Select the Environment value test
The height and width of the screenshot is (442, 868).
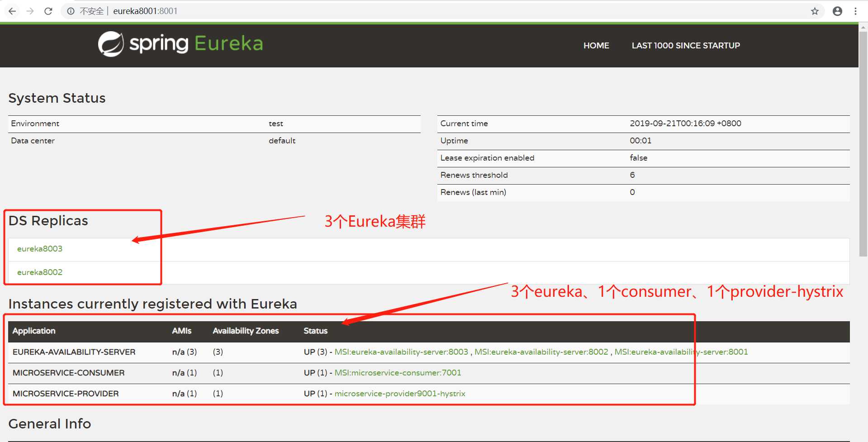[x=275, y=123]
